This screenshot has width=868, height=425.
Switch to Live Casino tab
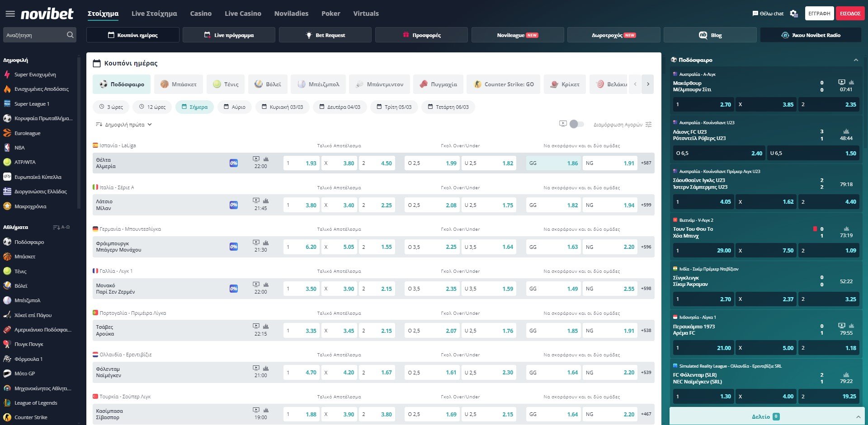[243, 14]
